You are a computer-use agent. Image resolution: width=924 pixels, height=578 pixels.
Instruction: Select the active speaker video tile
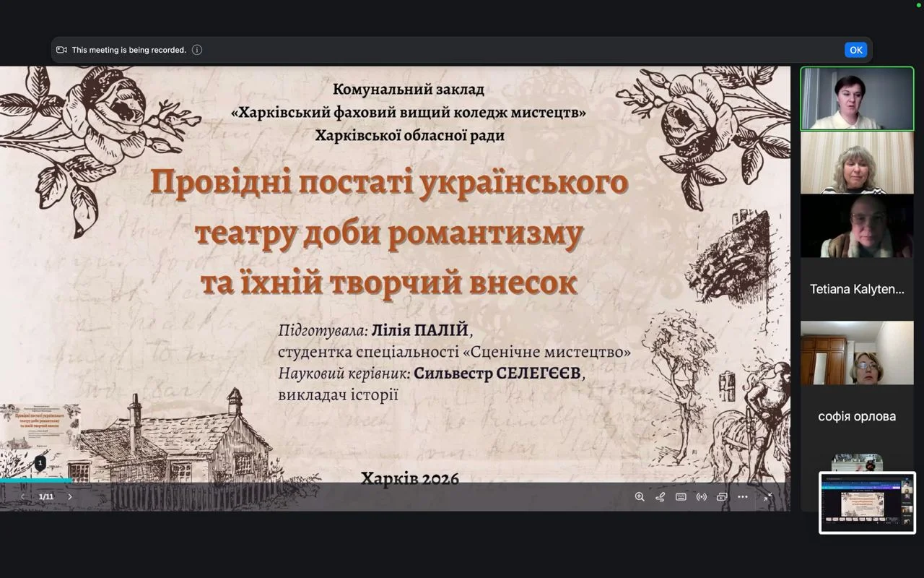click(857, 99)
